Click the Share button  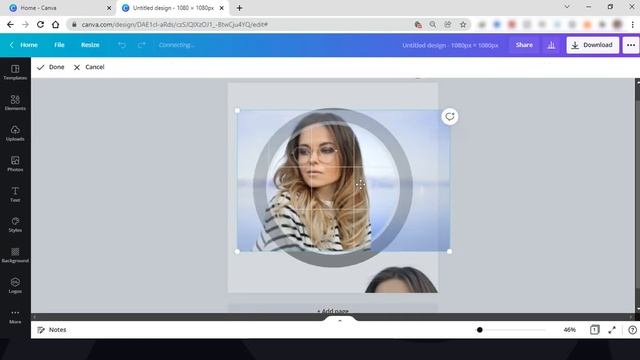pyautogui.click(x=524, y=45)
